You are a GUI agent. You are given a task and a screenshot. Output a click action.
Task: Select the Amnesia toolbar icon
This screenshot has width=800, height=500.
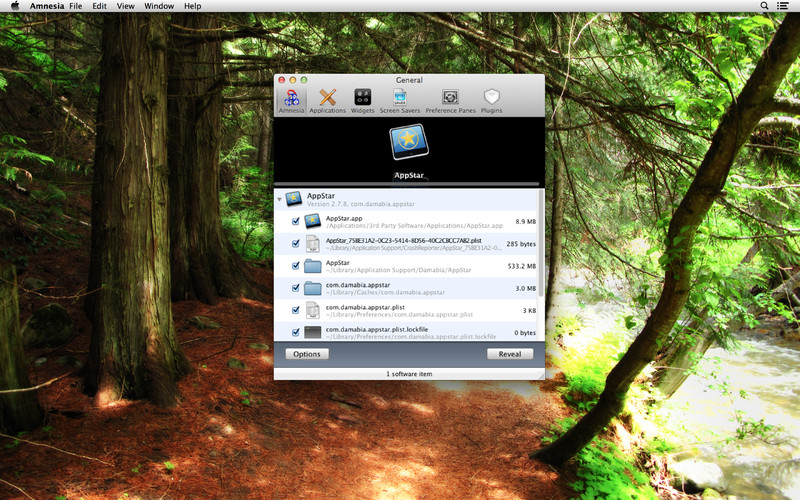(x=291, y=98)
